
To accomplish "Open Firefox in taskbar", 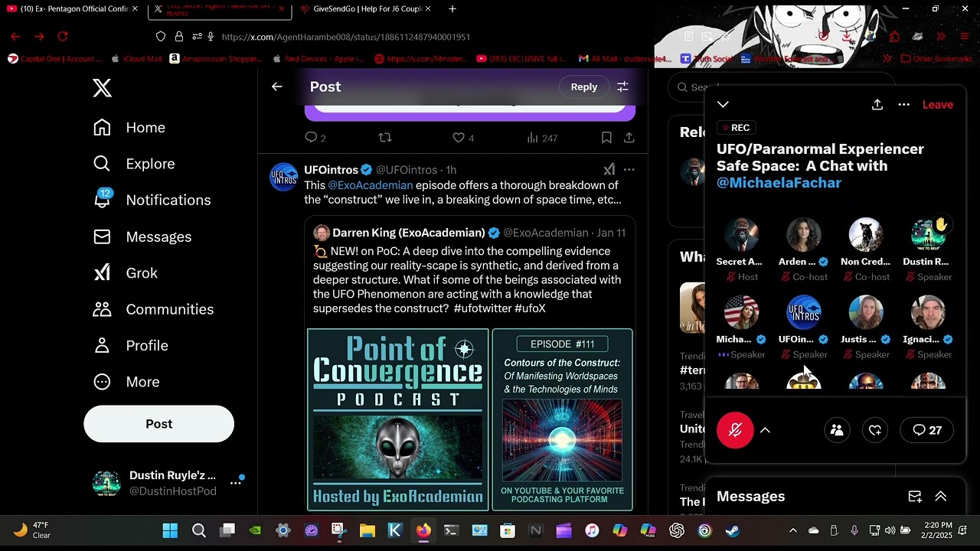I will point(423,530).
